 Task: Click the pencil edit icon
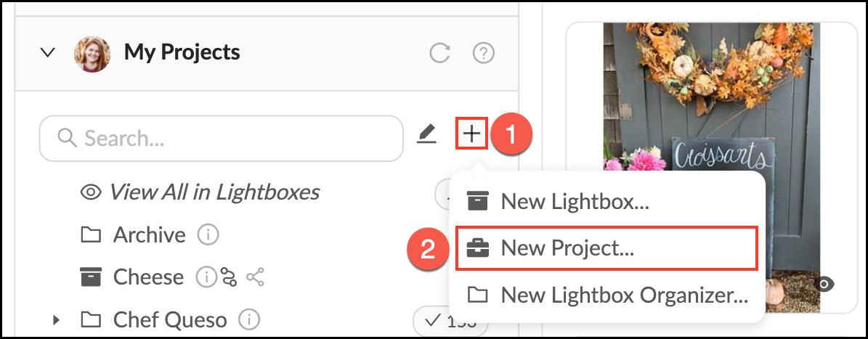point(426,134)
